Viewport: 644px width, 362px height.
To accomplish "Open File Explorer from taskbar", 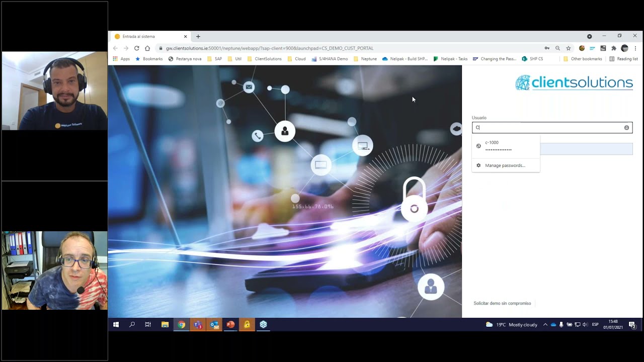I will tap(165, 325).
